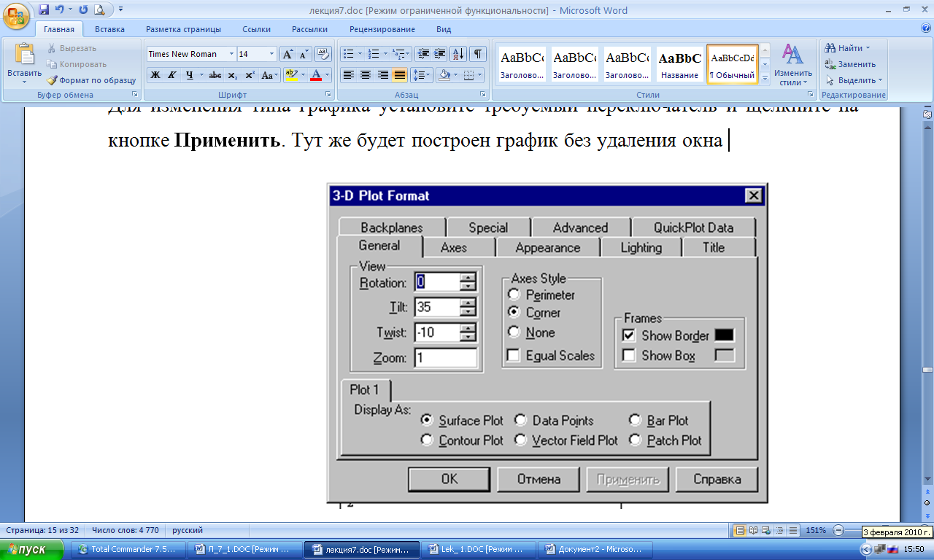Viewport: 934px width, 560px height.
Task: Open Select (Выделить) dropdown
Action: click(854, 80)
